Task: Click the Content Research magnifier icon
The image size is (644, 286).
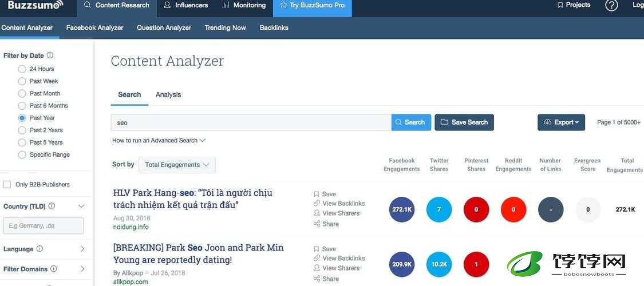Action: (87, 5)
